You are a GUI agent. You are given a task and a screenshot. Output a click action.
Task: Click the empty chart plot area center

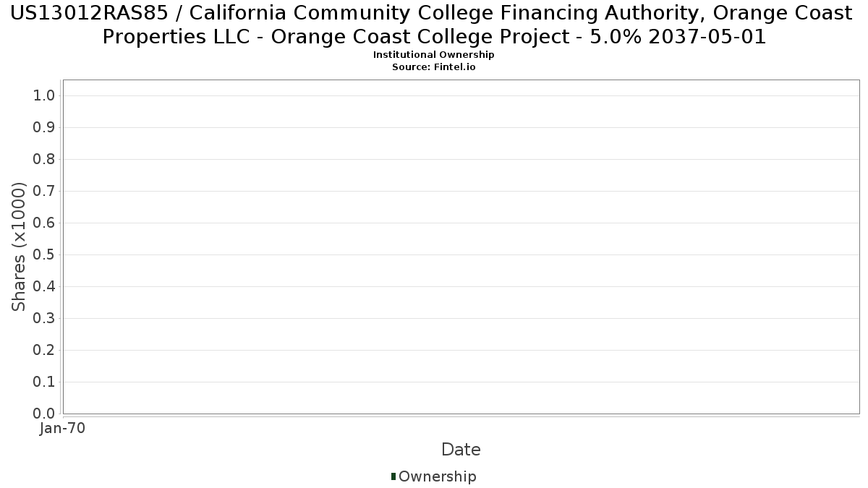click(x=461, y=247)
